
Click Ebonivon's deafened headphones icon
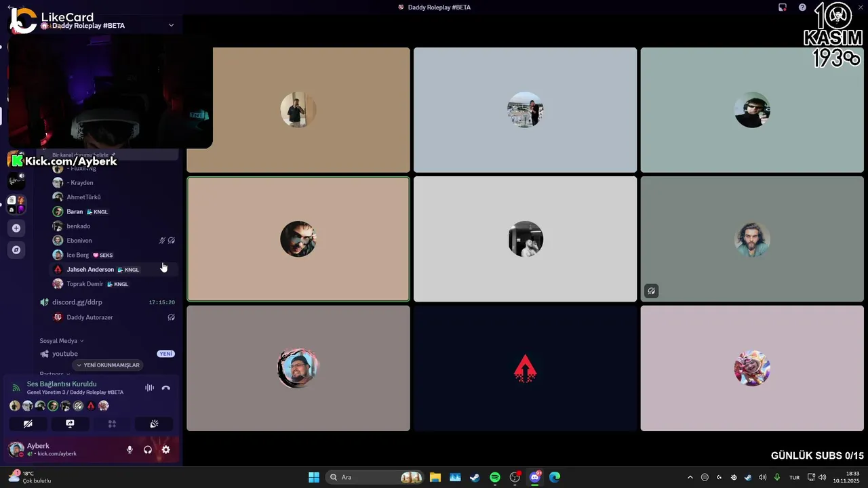(172, 241)
